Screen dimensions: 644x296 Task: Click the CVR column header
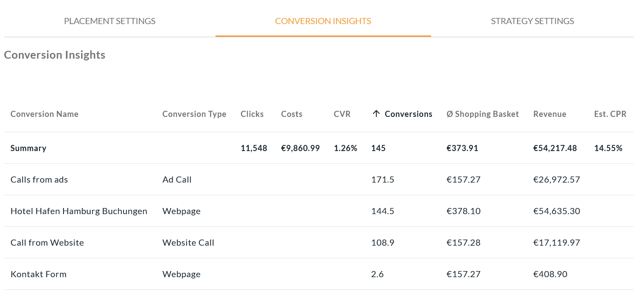[x=342, y=114]
